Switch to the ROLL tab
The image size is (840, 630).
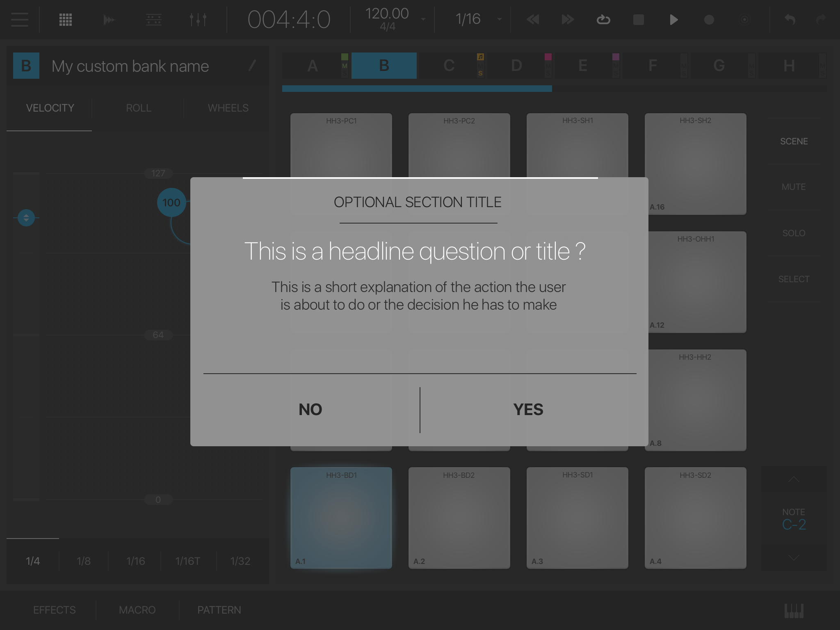tap(138, 108)
